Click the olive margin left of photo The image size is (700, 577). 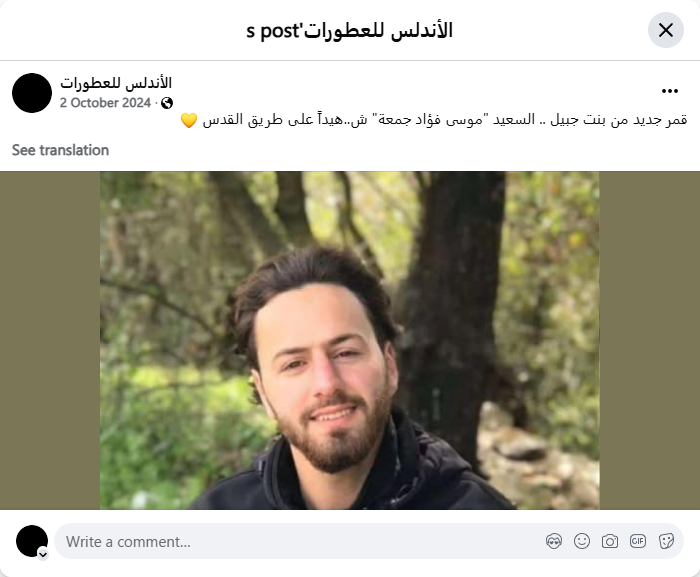pos(50,340)
